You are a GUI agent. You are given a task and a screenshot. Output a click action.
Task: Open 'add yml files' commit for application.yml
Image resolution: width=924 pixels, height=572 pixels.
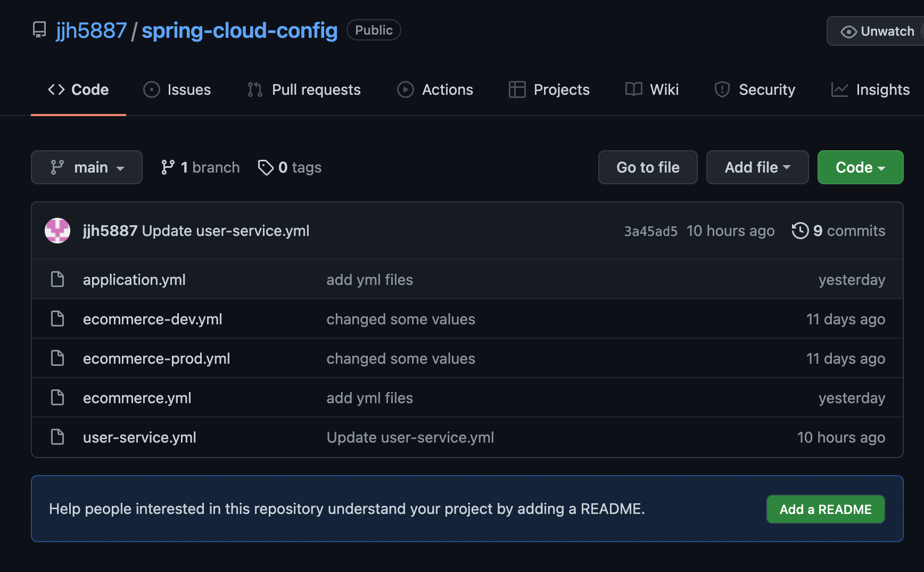(370, 280)
